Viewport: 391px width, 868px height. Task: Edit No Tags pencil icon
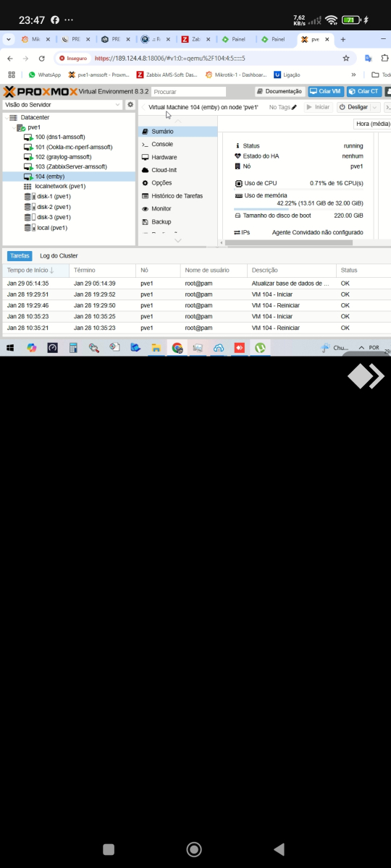pos(294,107)
